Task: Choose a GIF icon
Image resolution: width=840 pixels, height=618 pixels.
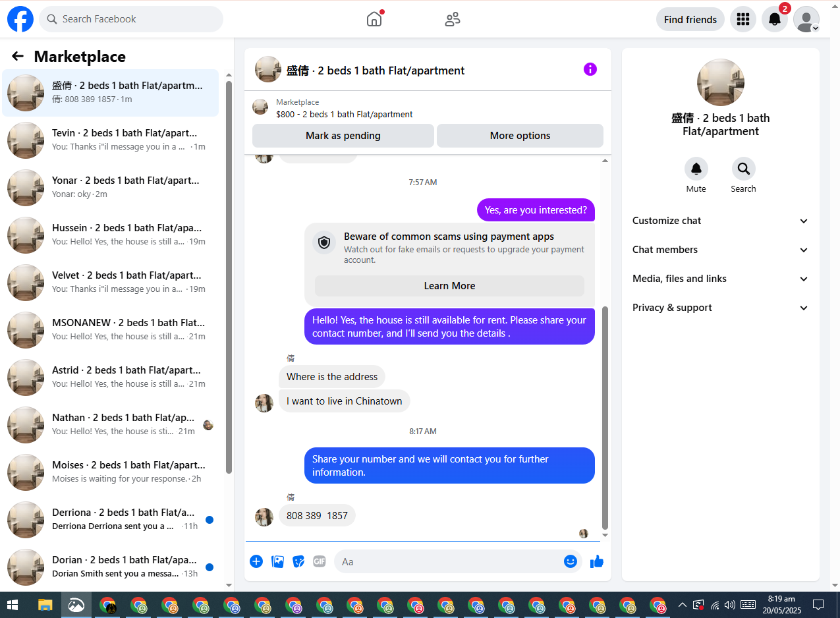Action: pyautogui.click(x=320, y=561)
